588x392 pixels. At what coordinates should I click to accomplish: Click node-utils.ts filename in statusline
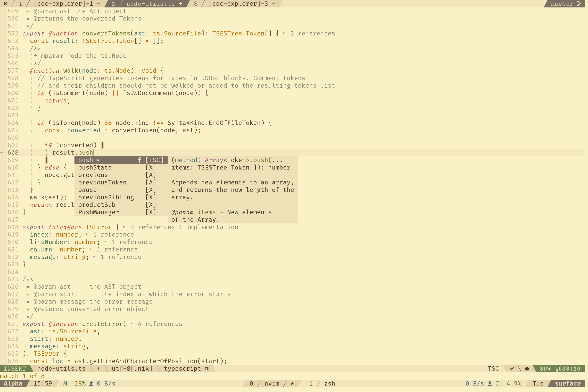[x=61, y=369]
